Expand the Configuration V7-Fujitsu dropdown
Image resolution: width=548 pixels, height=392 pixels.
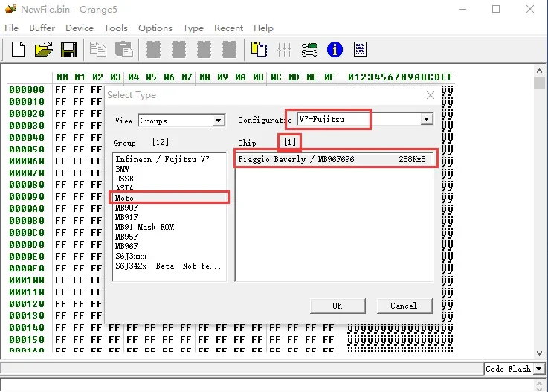point(426,119)
